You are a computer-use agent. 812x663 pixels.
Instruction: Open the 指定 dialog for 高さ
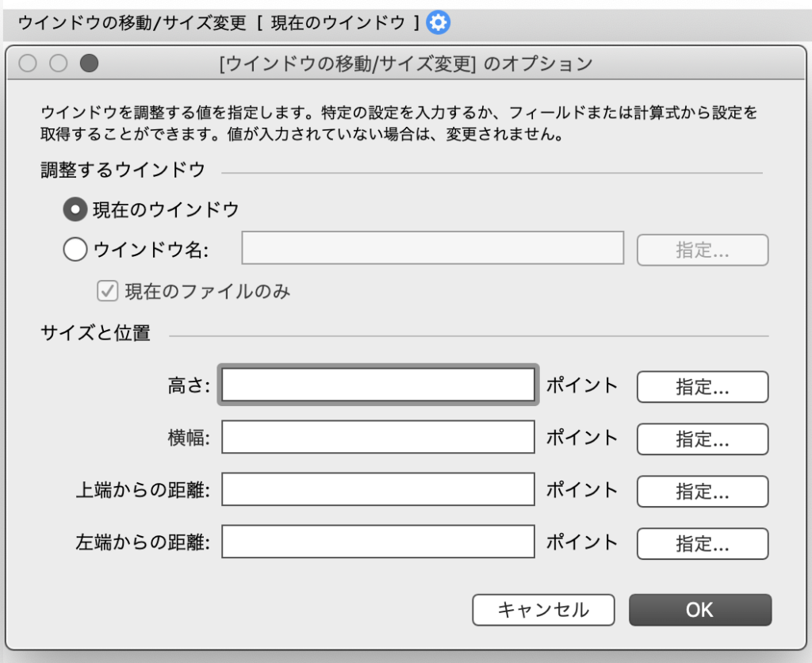[701, 387]
